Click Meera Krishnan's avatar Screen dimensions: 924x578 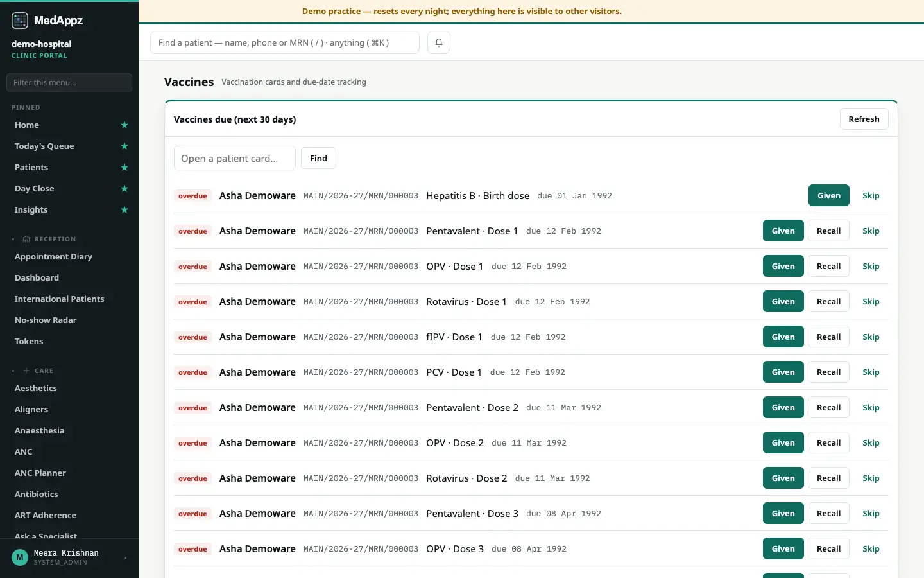(20, 557)
